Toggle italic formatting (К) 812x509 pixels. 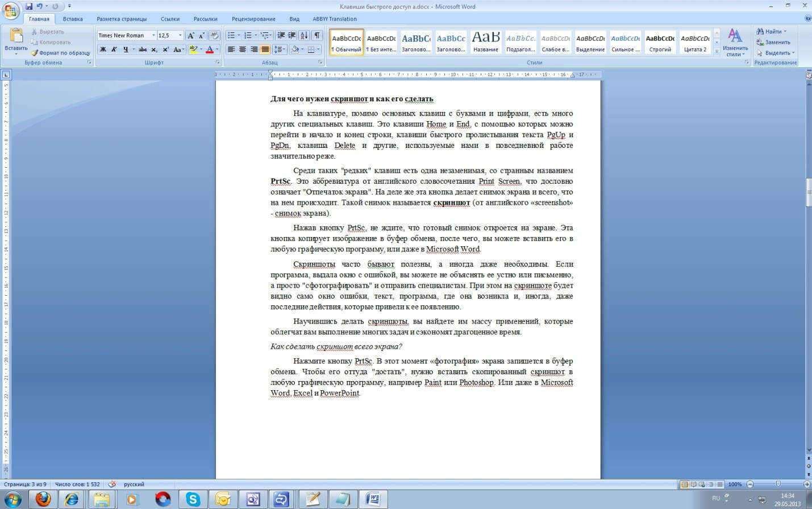114,49
